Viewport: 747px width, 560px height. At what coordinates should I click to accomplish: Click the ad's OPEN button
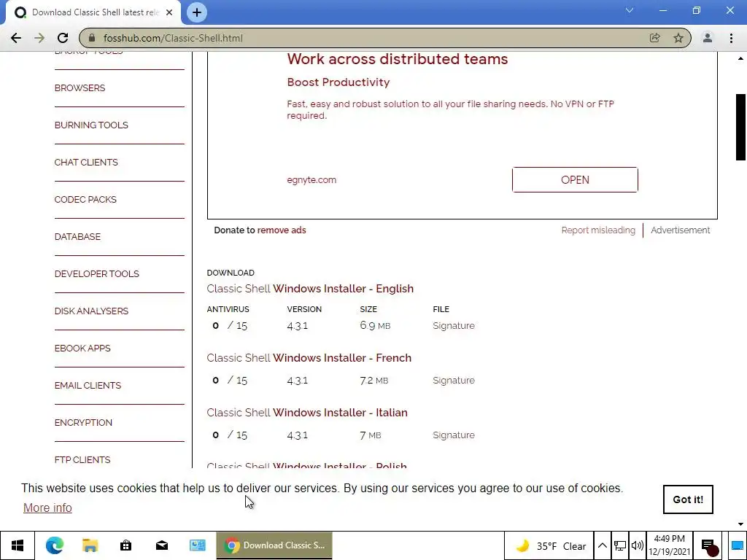575,180
